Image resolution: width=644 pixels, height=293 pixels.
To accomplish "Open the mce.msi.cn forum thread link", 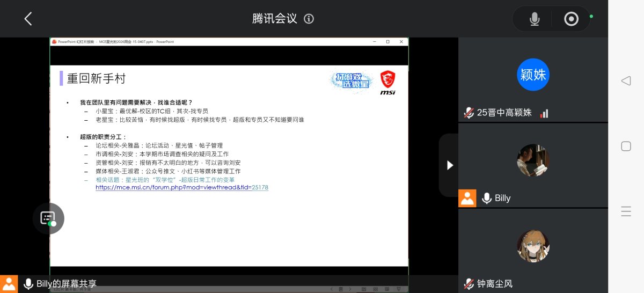I will point(182,188).
